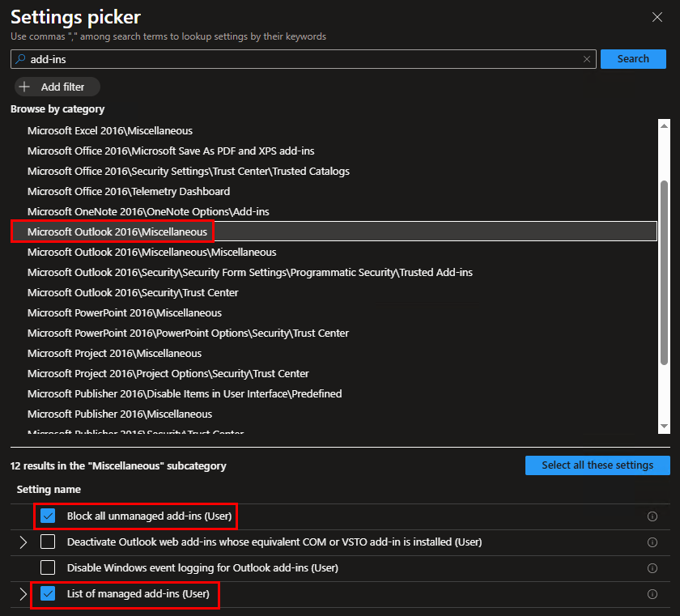Click Select all these settings button
Viewport: 680px width, 616px height.
coord(597,465)
